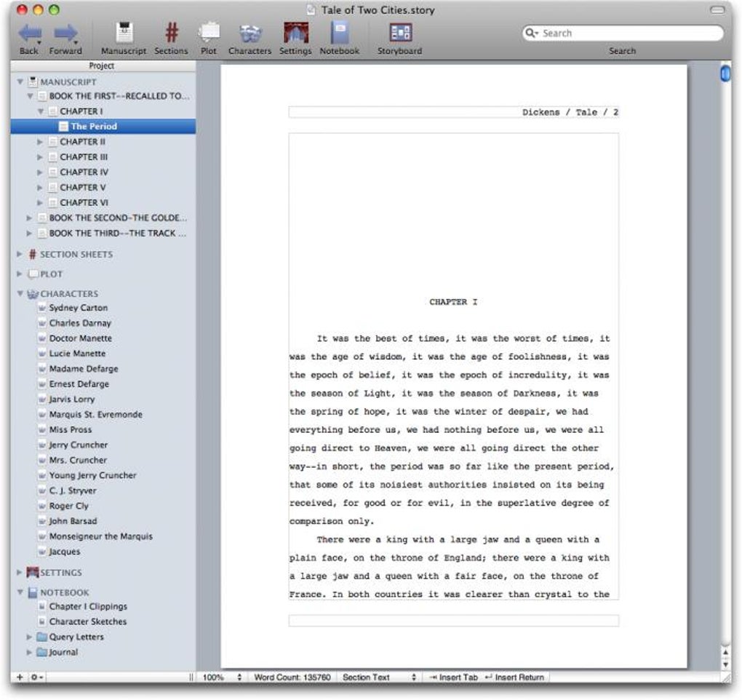742x700 pixels.
Task: Open the 100% zoom dropdown
Action: coord(222,677)
